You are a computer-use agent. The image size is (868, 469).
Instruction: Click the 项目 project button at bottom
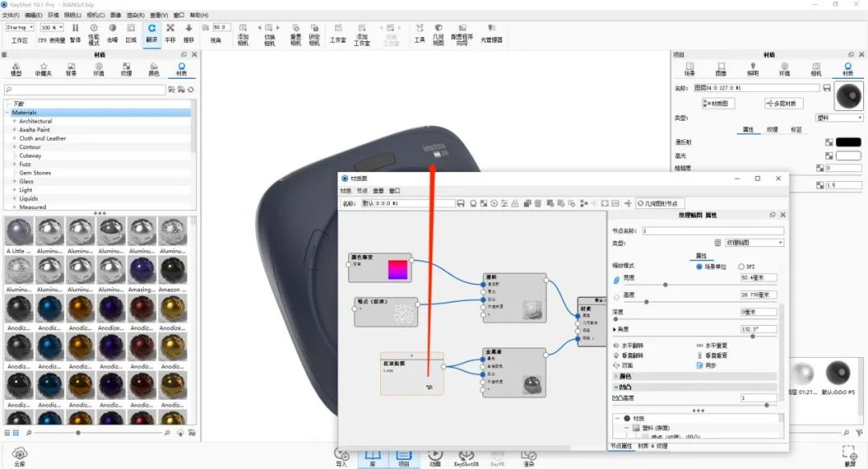[403, 458]
